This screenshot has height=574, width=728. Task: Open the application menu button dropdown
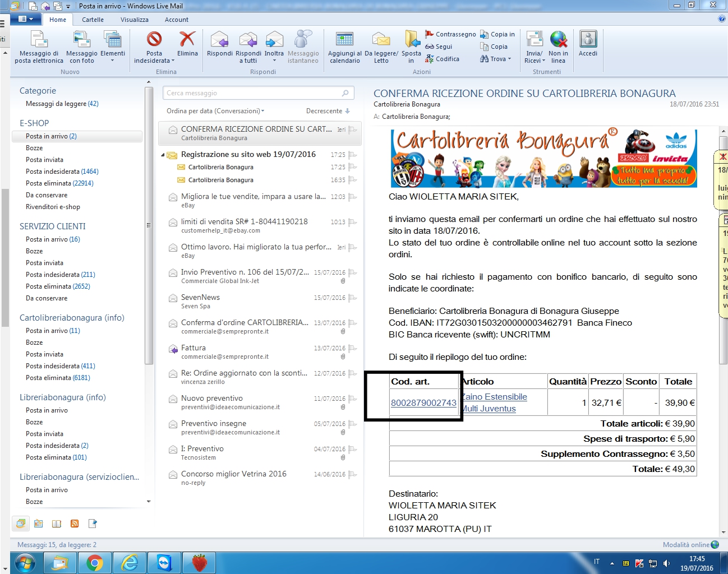25,19
